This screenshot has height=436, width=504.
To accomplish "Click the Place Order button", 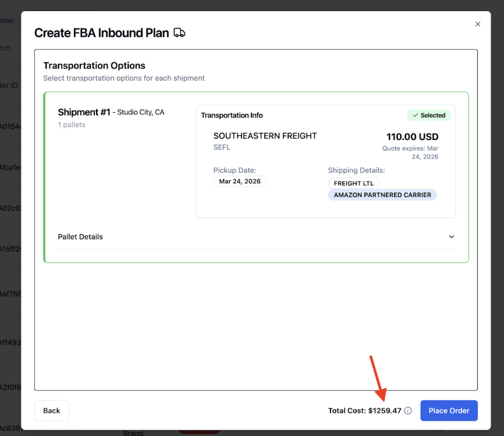I will tap(449, 410).
